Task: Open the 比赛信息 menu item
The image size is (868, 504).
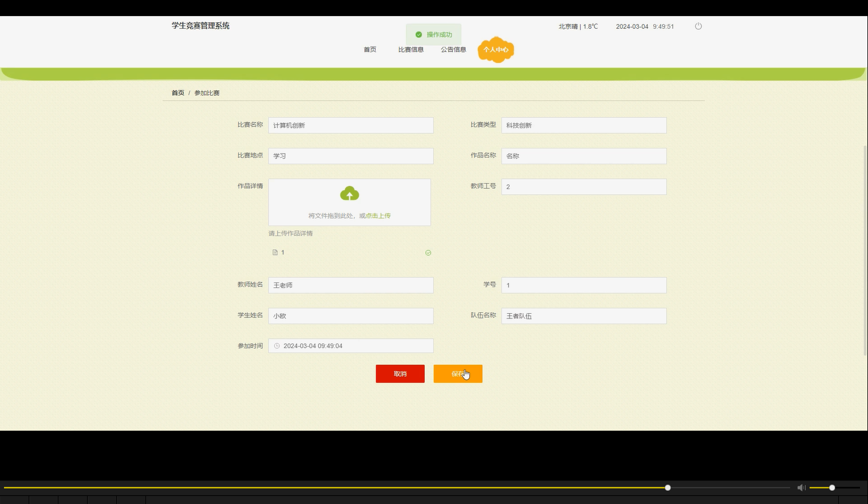Action: click(x=411, y=49)
